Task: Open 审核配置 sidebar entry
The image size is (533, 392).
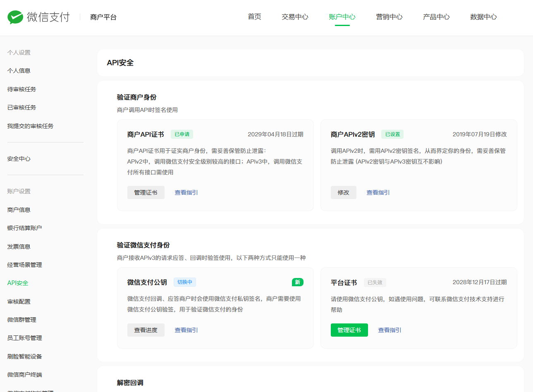Action: pos(19,302)
